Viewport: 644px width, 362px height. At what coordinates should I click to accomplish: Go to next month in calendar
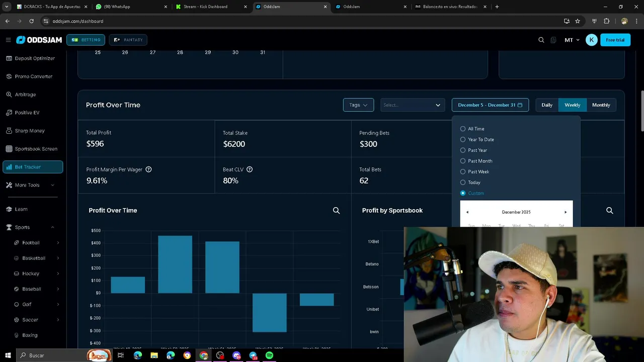566,212
